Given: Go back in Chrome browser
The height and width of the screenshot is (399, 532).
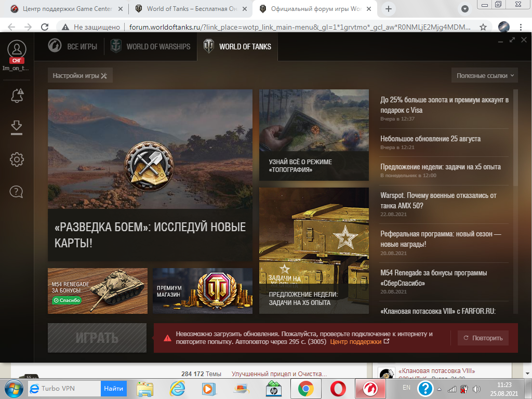Looking at the screenshot, I should click(11, 27).
